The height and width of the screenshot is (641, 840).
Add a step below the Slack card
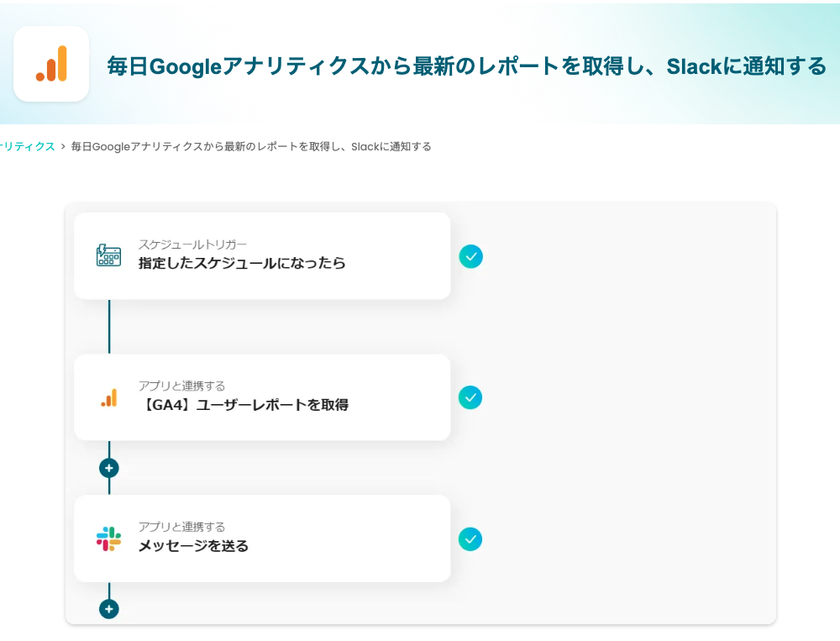[x=109, y=609]
